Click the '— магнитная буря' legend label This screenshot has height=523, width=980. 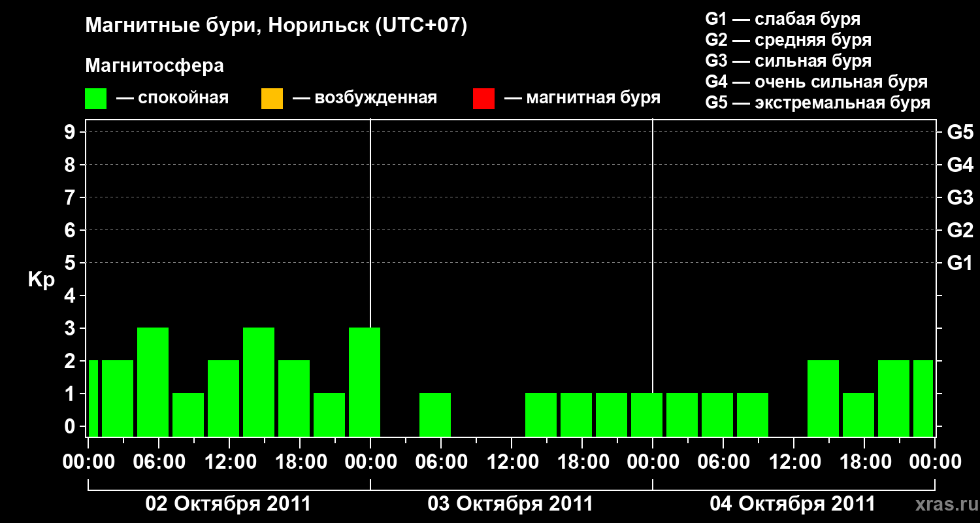(x=582, y=98)
